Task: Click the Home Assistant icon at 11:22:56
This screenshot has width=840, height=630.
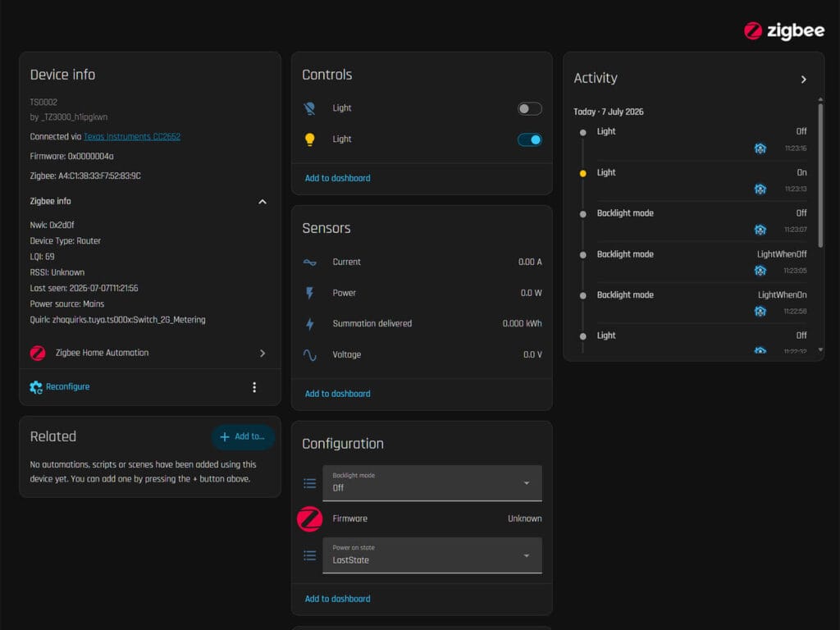Action: coord(760,311)
